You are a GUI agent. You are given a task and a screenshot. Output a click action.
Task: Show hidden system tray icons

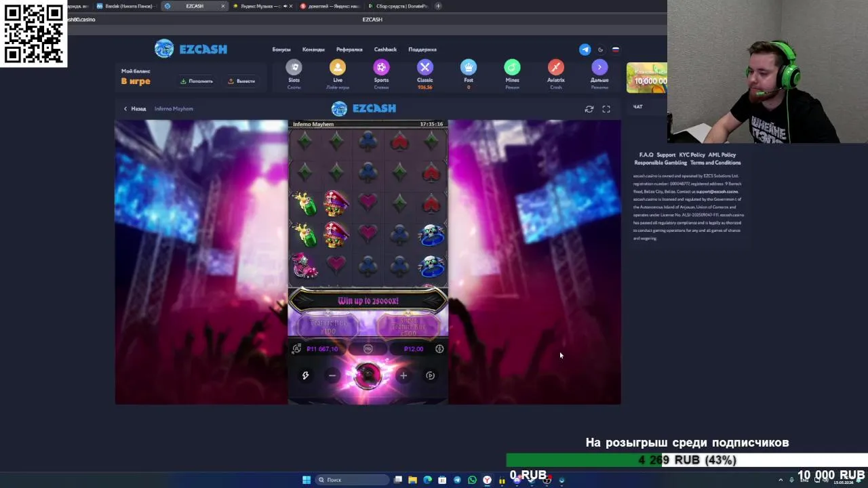click(781, 480)
